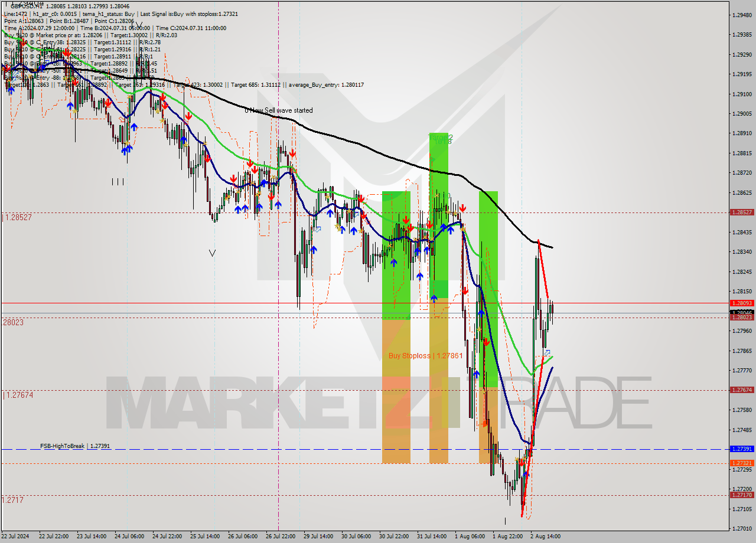Click the 'Buy Stoploss | 1.27861' label
The image size is (756, 543).
pos(425,356)
